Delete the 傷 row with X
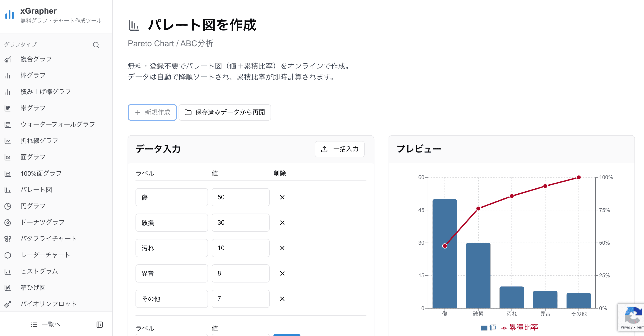The image size is (644, 336). [282, 197]
